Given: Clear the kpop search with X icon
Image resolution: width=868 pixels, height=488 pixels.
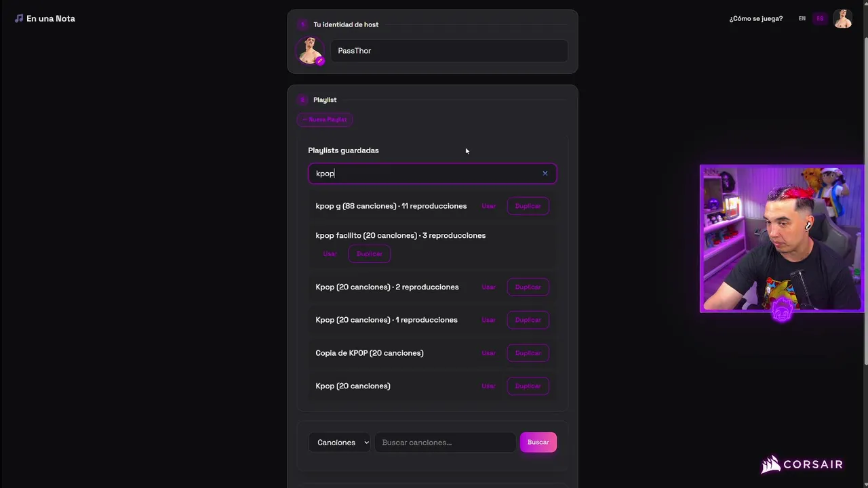Looking at the screenshot, I should 545,174.
